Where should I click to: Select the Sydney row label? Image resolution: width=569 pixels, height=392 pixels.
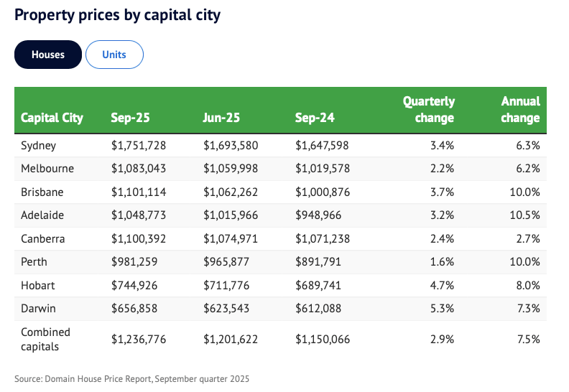38,146
